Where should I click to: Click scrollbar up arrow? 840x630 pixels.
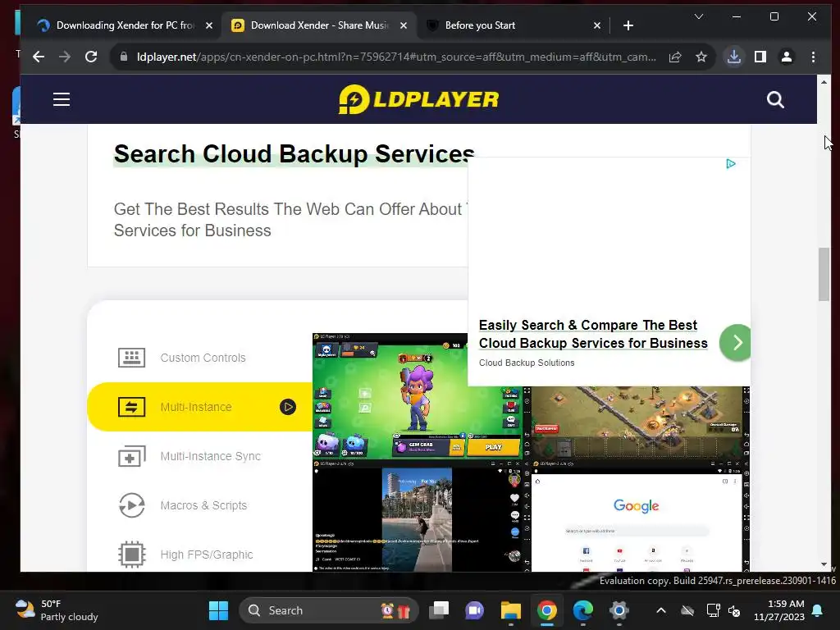(x=824, y=82)
